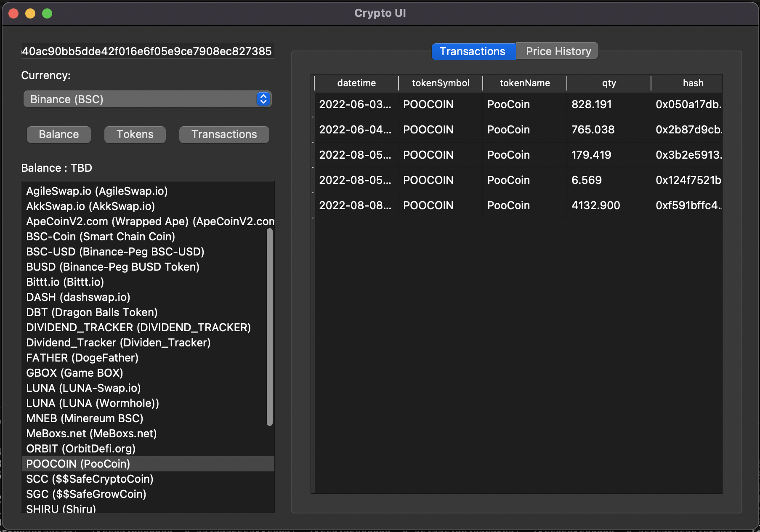Click the token list scrollbar

point(270,327)
